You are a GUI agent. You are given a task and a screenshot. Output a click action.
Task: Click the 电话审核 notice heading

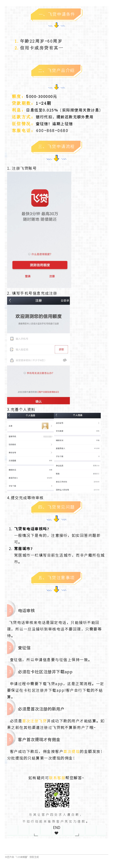coord(26,611)
